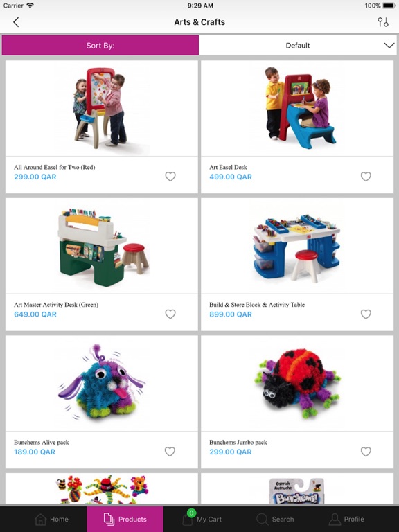Add Art Master Activity Desk to wishlist
Image resolution: width=399 pixels, height=532 pixels.
[170, 314]
